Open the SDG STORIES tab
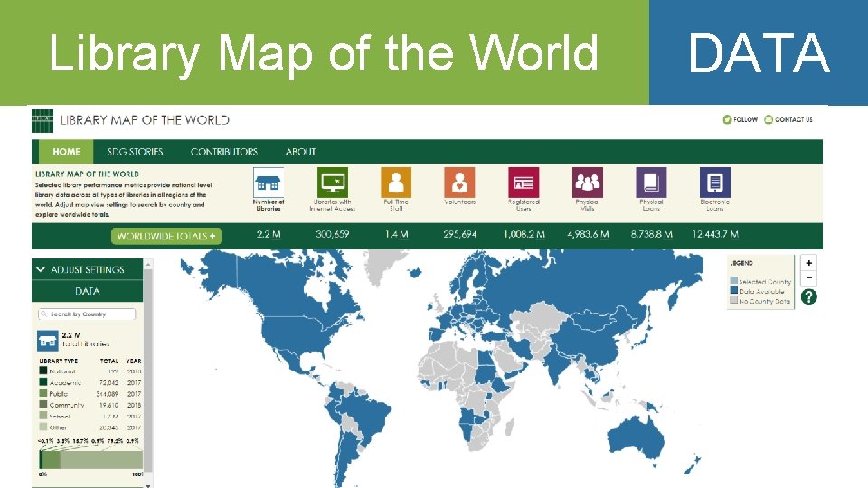 tap(135, 152)
